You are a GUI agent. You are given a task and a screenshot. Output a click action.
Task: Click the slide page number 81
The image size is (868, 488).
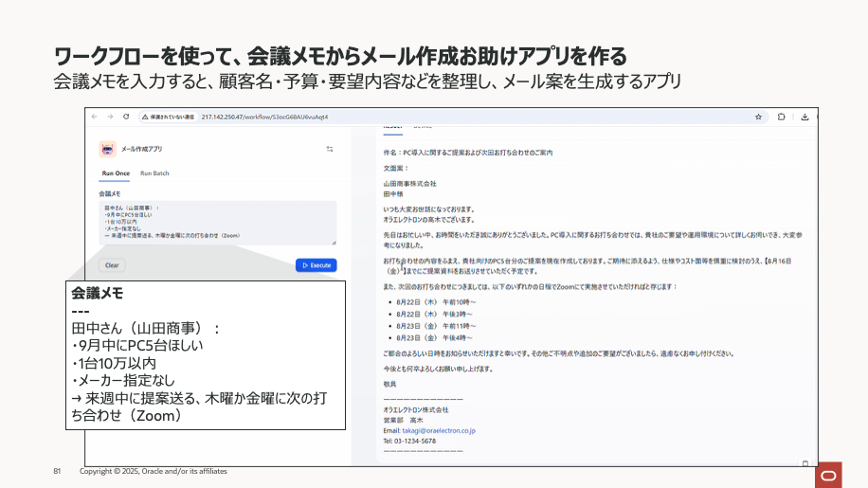pyautogui.click(x=57, y=471)
